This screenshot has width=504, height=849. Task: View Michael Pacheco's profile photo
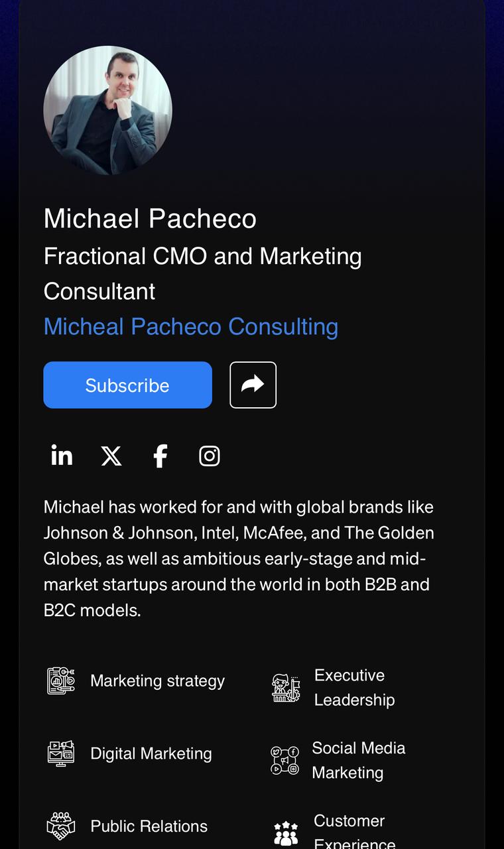click(108, 110)
